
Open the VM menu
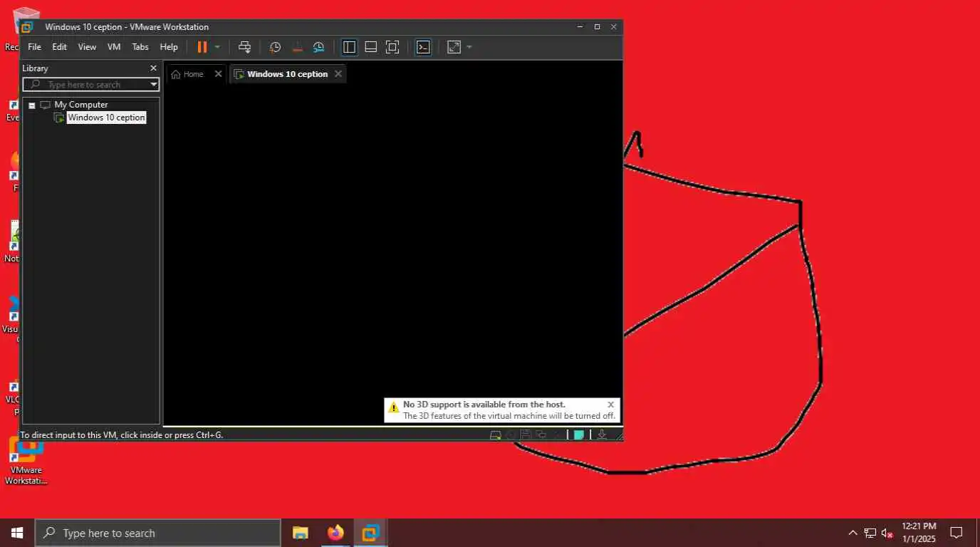[114, 47]
